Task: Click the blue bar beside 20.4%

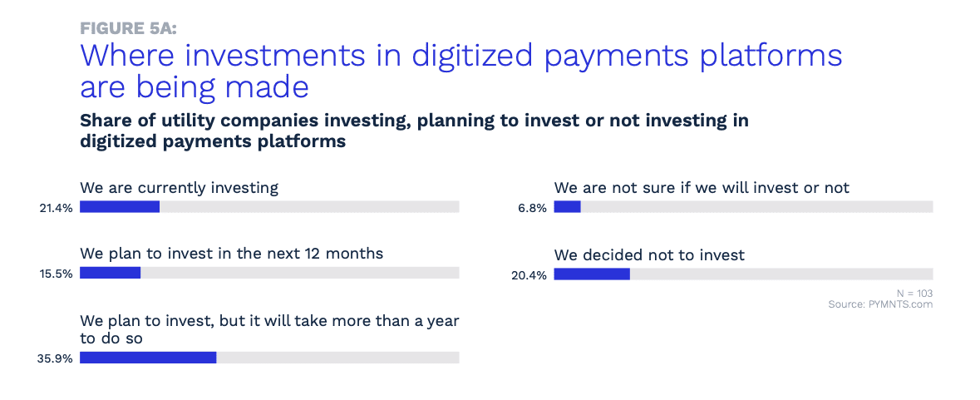Action: tap(592, 274)
